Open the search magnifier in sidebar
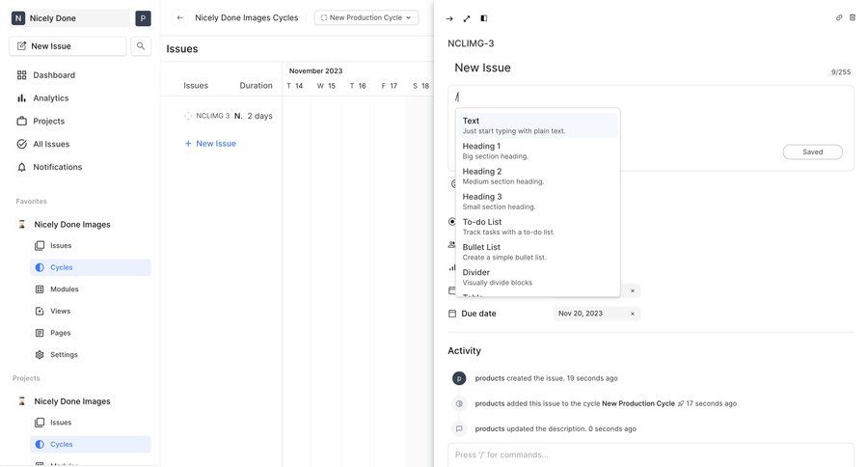 (141, 45)
